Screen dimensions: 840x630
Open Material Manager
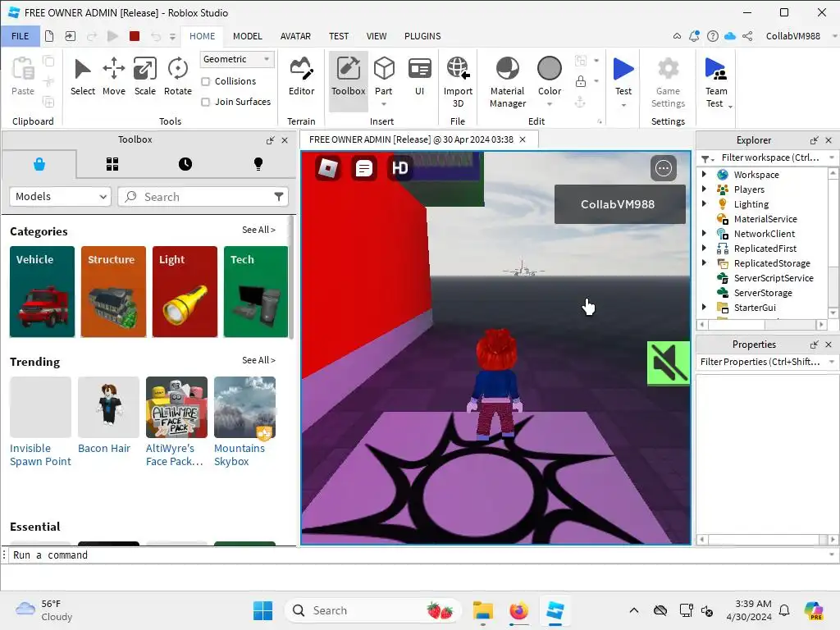(507, 81)
